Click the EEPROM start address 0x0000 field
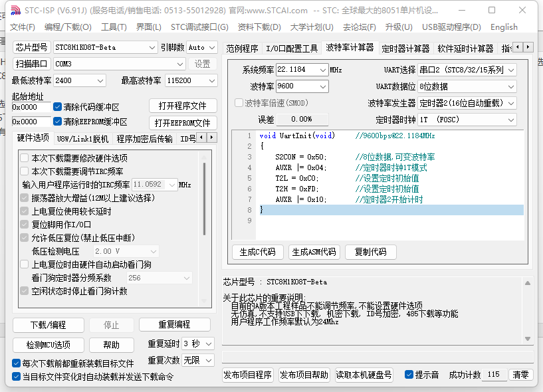 click(31, 122)
